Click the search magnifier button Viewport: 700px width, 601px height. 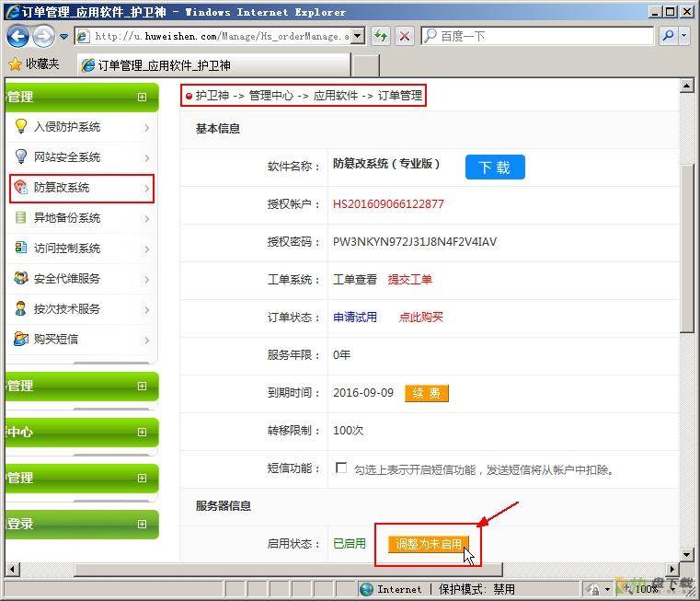point(669,36)
